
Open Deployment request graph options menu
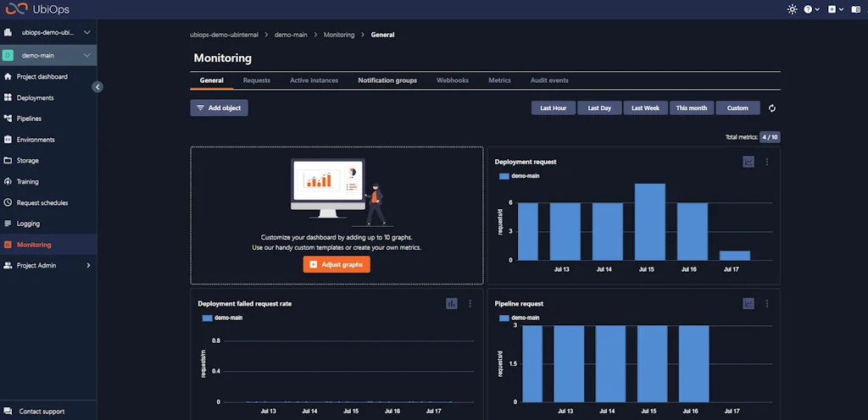[x=766, y=162]
